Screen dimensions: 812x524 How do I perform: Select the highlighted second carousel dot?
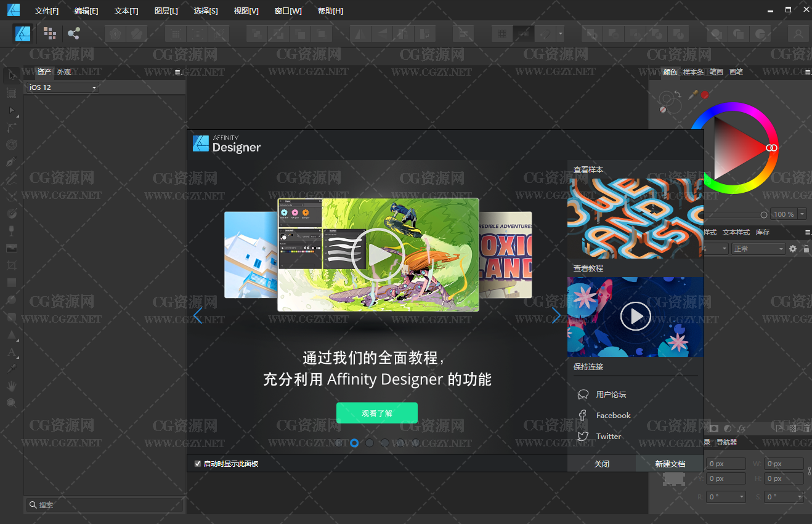click(x=354, y=443)
